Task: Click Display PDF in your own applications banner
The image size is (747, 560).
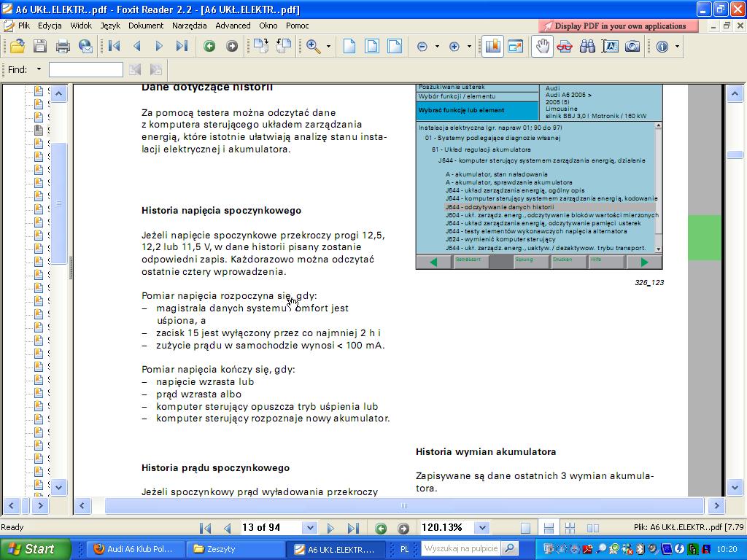Action: pyautogui.click(x=619, y=26)
